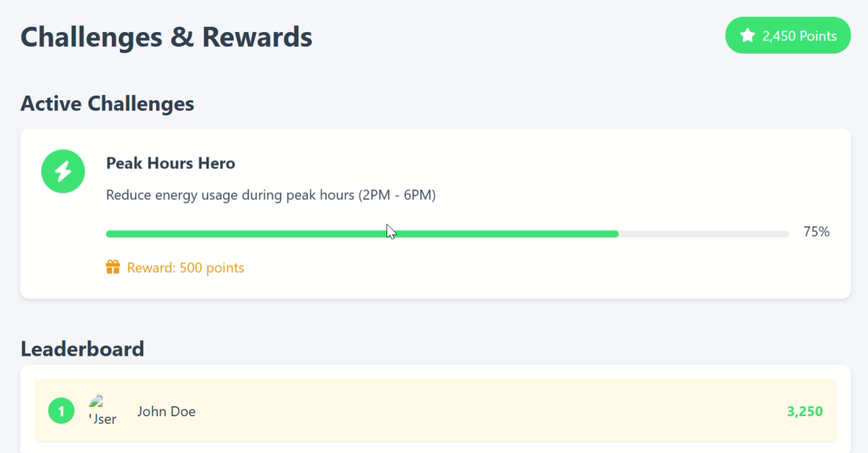Click the 3,250 score value
Image resolution: width=868 pixels, height=453 pixels.
tap(805, 412)
